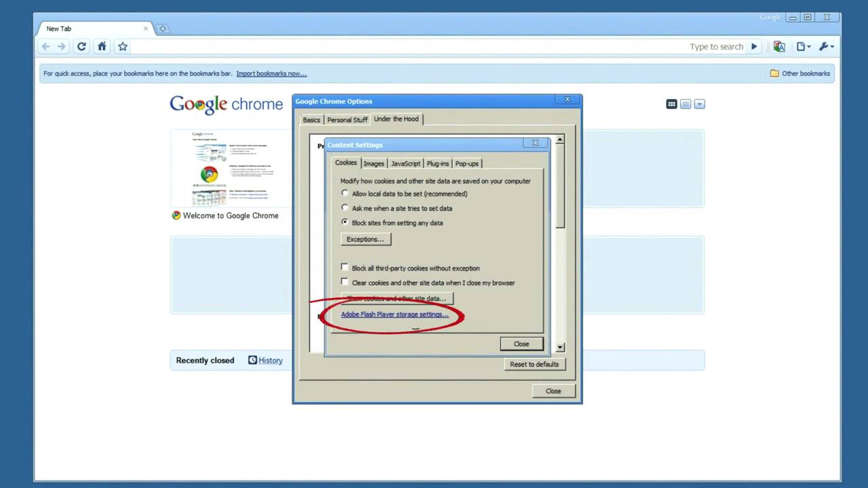868x488 pixels.
Task: Open the wrench settings menu
Action: click(826, 47)
